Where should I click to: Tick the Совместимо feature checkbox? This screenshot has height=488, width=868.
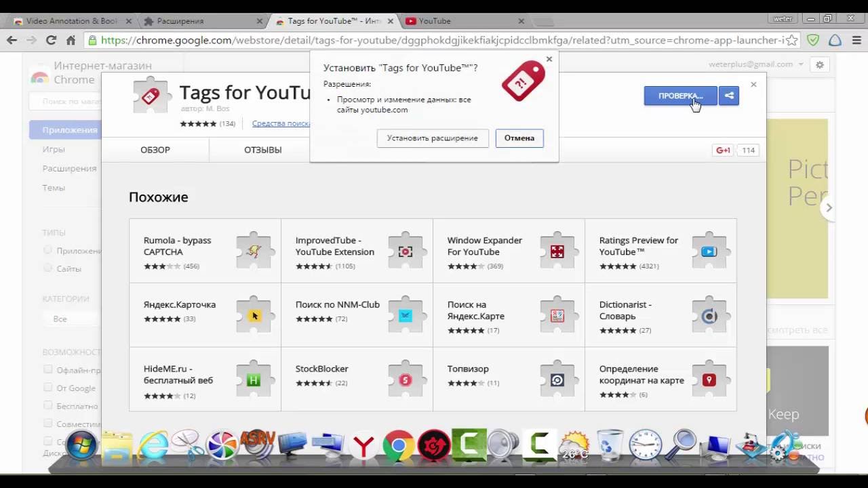click(48, 424)
